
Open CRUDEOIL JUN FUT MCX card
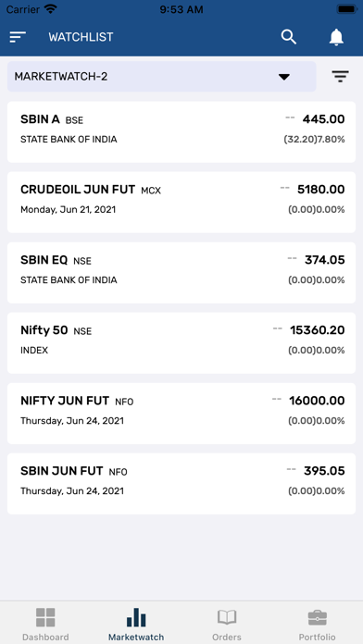pos(181,202)
